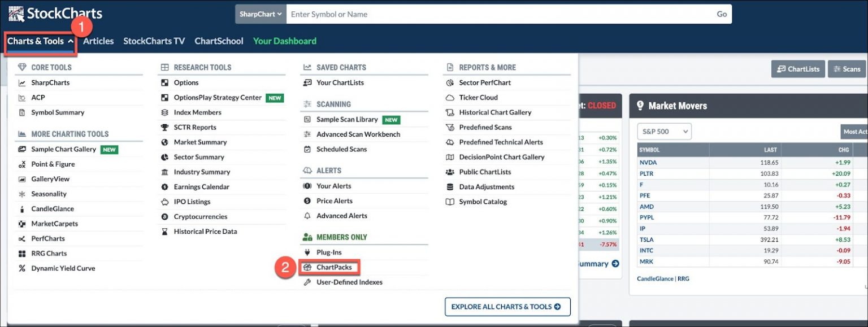Click the RRG link under Market Movers
The image size is (868, 327).
(684, 279)
